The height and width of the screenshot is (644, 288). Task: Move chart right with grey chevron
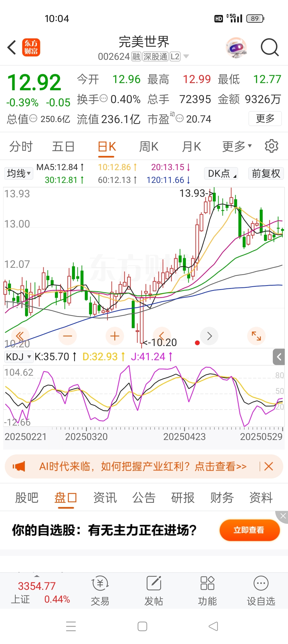(209, 336)
